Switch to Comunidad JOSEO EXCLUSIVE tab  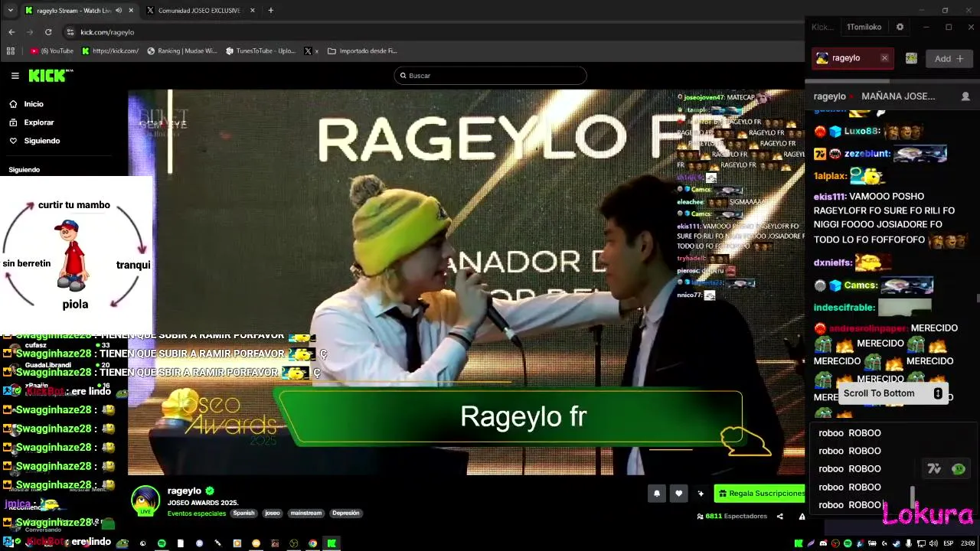tap(199, 10)
